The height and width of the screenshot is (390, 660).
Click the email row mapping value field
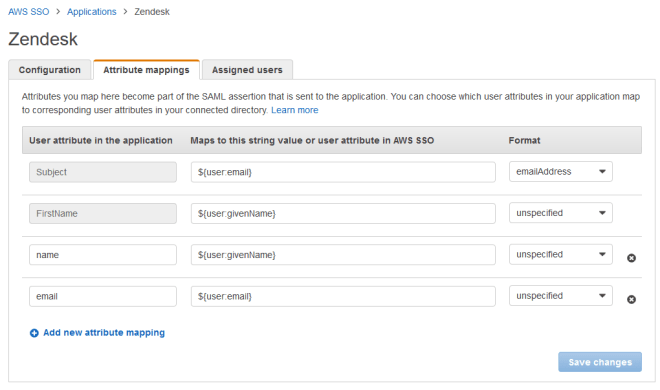[x=343, y=296]
